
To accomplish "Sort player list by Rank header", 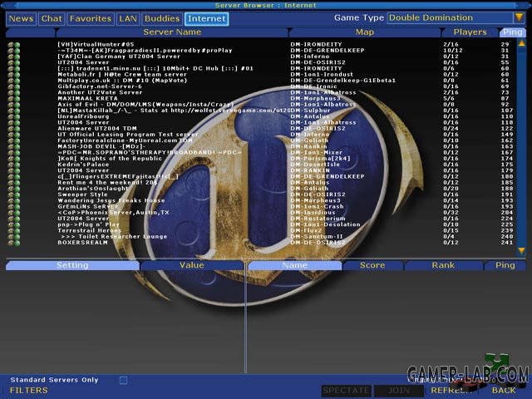I will 443,265.
